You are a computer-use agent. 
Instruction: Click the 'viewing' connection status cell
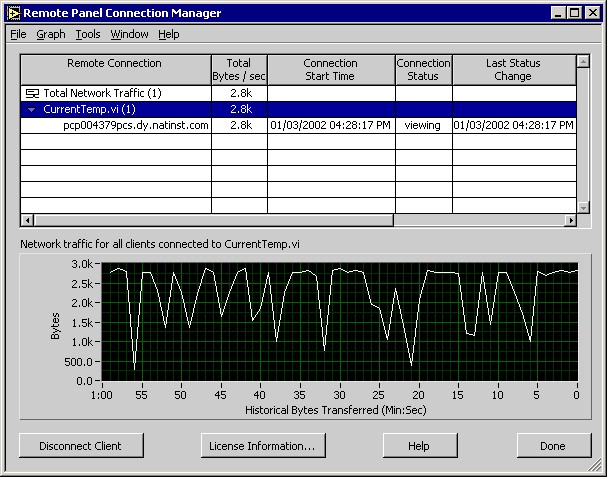(423, 125)
